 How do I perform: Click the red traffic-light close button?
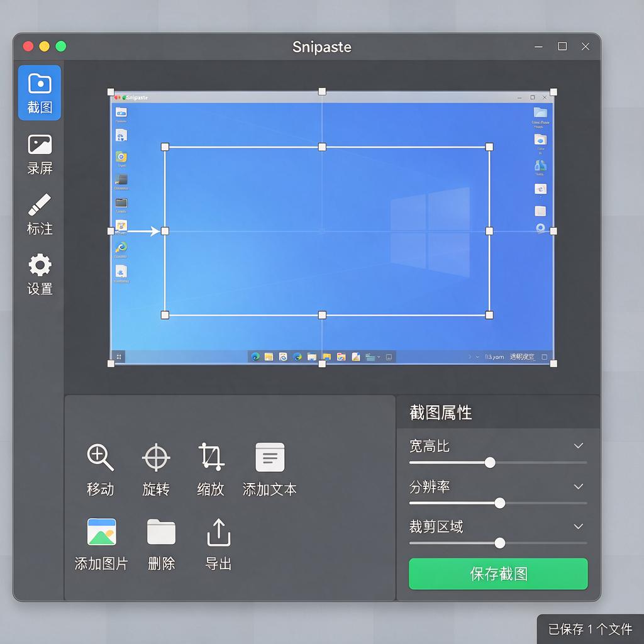(28, 47)
